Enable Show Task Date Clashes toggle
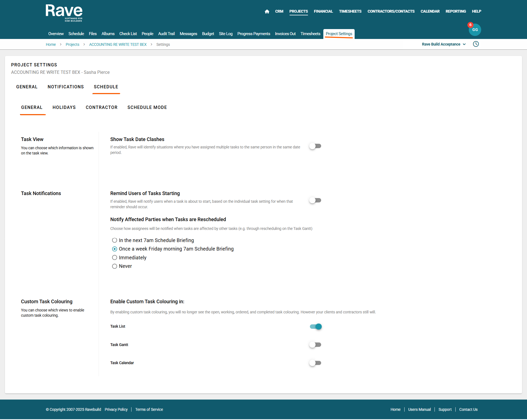This screenshot has width=527, height=420. (315, 146)
